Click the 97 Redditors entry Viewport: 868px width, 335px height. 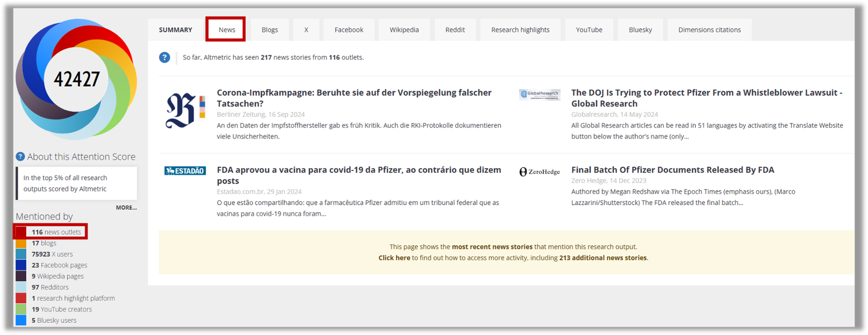(50, 287)
